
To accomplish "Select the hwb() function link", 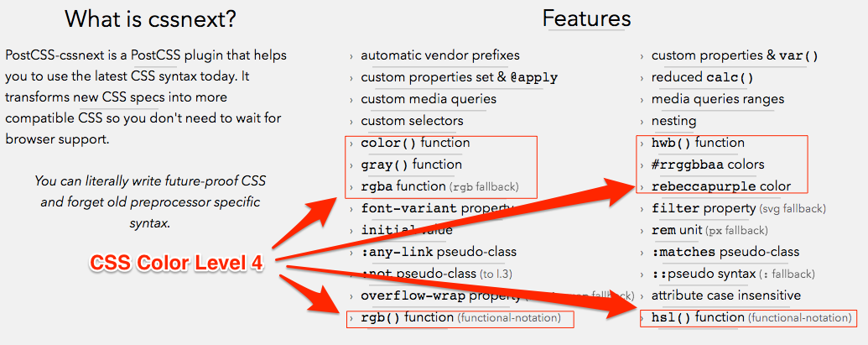I will click(698, 143).
